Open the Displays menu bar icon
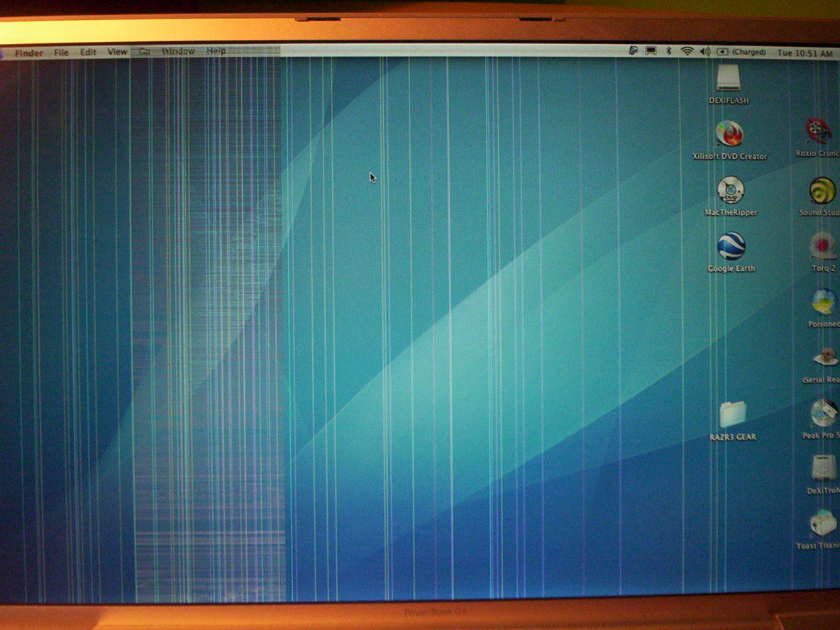The height and width of the screenshot is (630, 840). pos(651,51)
